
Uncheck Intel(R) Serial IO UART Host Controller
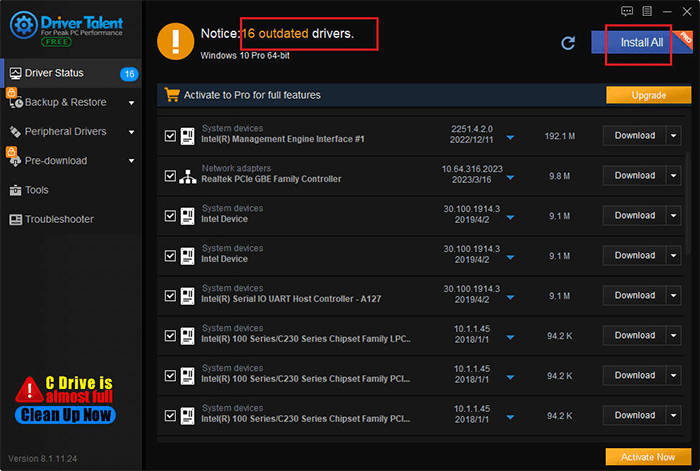coord(170,296)
